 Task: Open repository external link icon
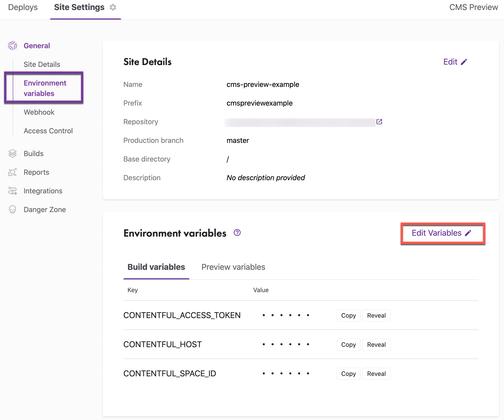pyautogui.click(x=379, y=122)
